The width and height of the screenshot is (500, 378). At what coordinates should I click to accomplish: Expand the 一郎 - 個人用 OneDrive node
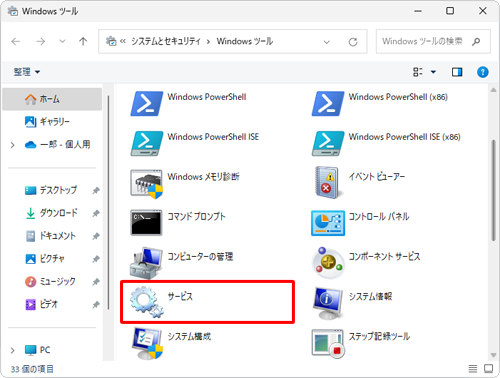tap(13, 145)
